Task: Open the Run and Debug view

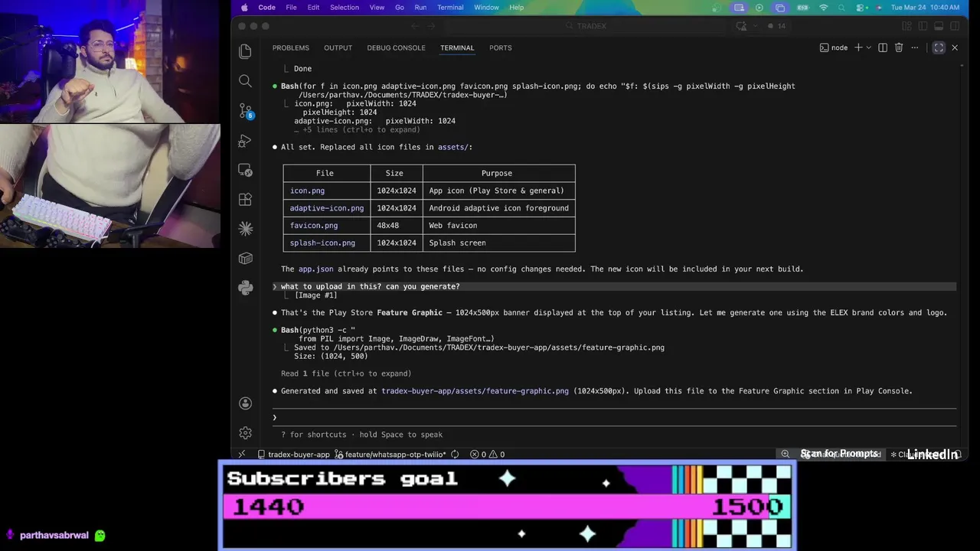Action: tap(245, 141)
